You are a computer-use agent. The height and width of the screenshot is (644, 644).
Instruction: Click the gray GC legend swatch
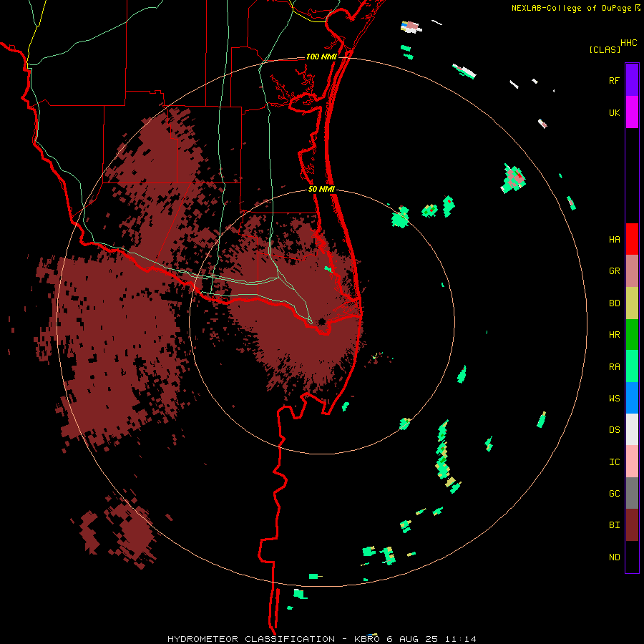[632, 493]
